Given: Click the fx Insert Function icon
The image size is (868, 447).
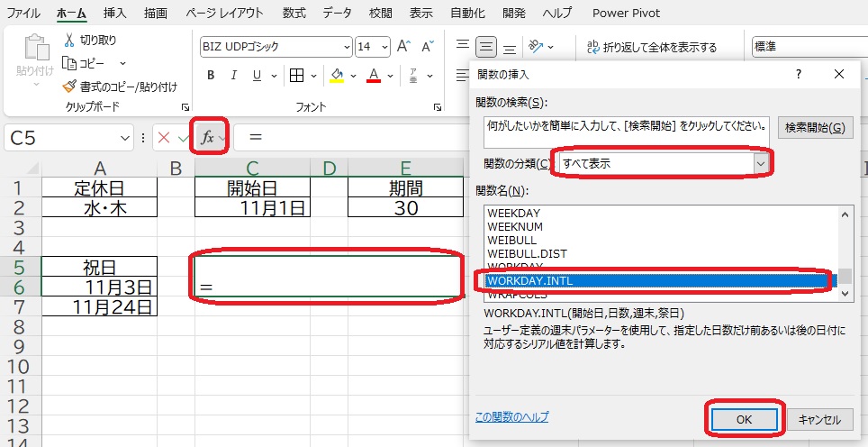Looking at the screenshot, I should click(x=207, y=137).
